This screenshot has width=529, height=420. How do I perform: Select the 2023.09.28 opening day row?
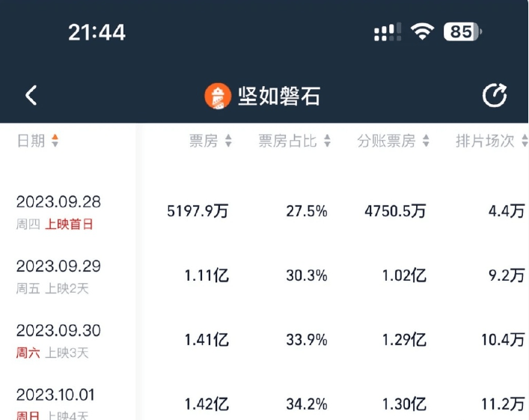tap(58, 211)
